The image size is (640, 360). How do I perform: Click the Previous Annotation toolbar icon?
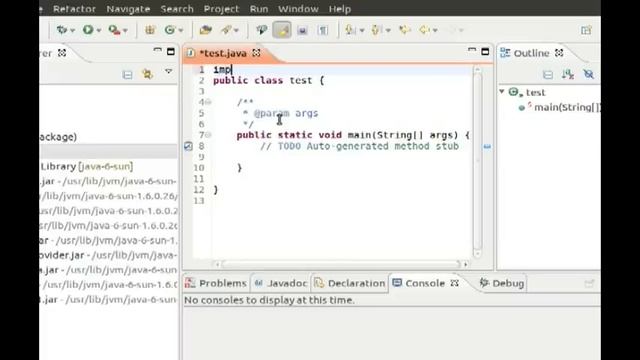(376, 30)
